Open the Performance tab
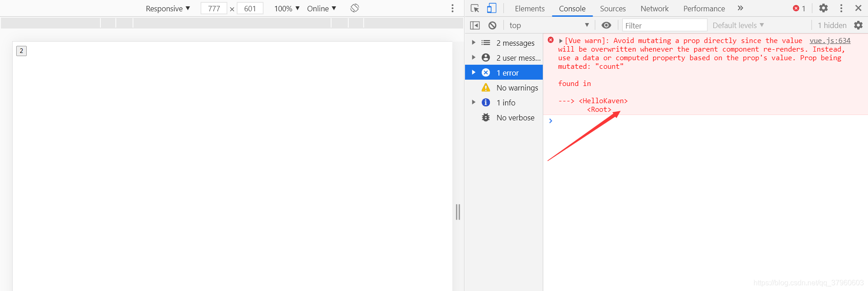This screenshot has height=291, width=868. (704, 9)
